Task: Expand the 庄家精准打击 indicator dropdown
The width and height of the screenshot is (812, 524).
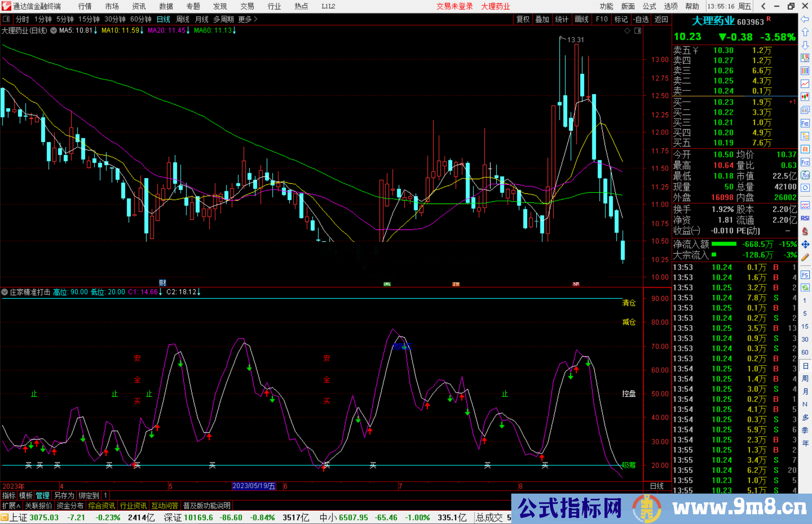Action: pyautogui.click(x=5, y=292)
